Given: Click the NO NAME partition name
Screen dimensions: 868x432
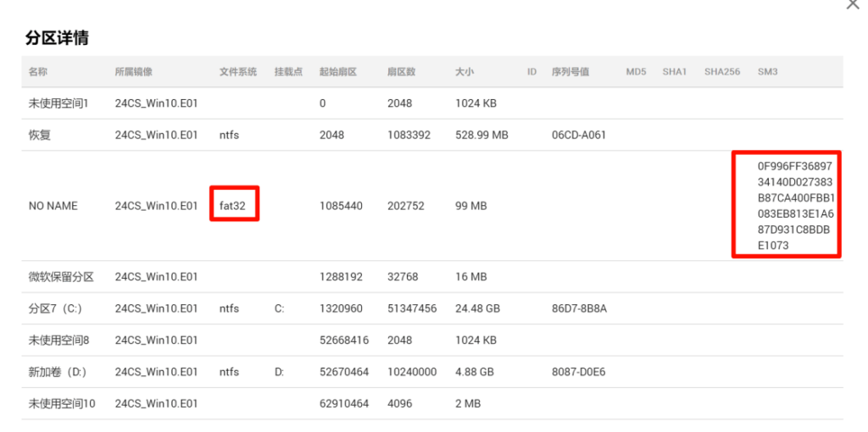Looking at the screenshot, I should (x=53, y=206).
